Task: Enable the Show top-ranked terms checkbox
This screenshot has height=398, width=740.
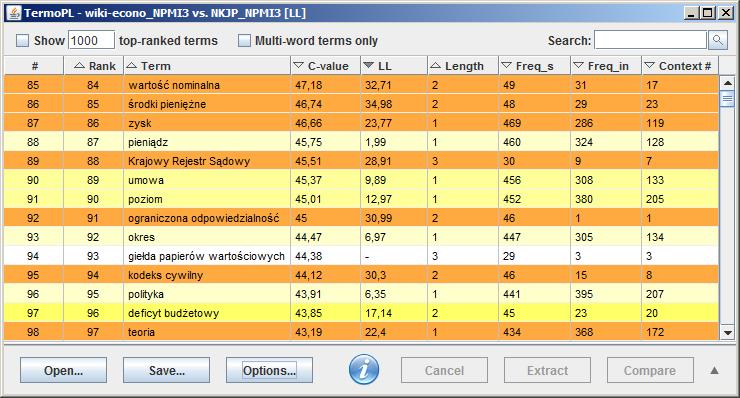Action: 23,41
